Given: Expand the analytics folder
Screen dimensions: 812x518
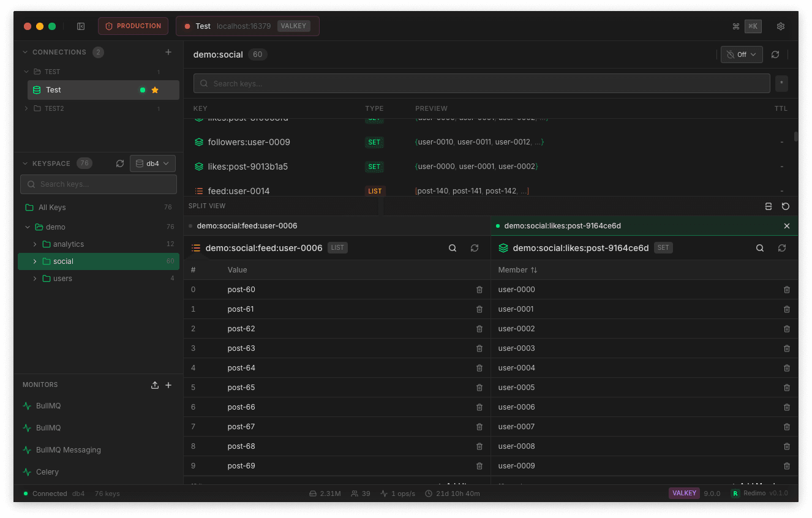Looking at the screenshot, I should point(35,244).
